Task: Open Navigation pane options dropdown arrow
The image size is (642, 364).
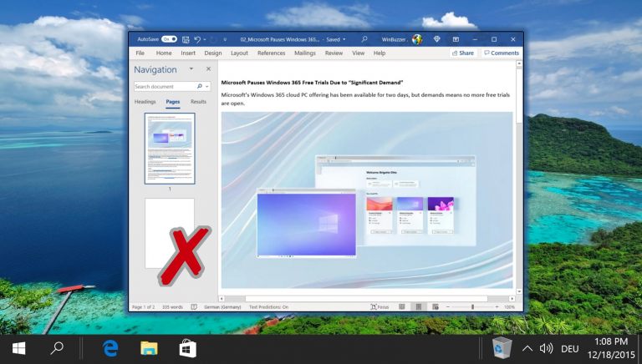Action: pyautogui.click(x=191, y=69)
